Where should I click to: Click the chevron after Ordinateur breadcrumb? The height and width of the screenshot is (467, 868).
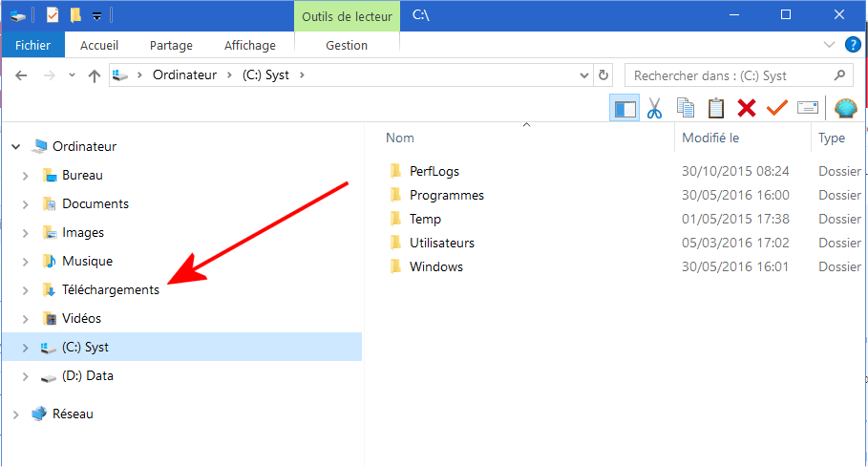click(229, 74)
